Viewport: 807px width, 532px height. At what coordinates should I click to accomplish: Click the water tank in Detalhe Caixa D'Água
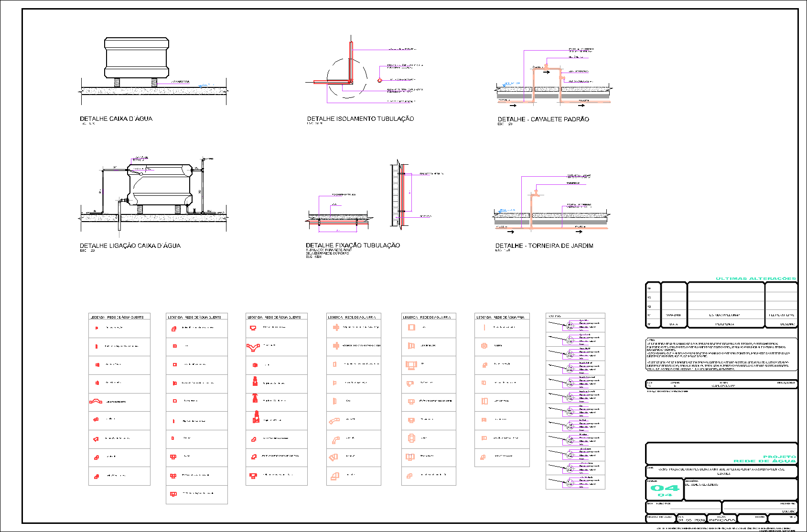tap(137, 58)
